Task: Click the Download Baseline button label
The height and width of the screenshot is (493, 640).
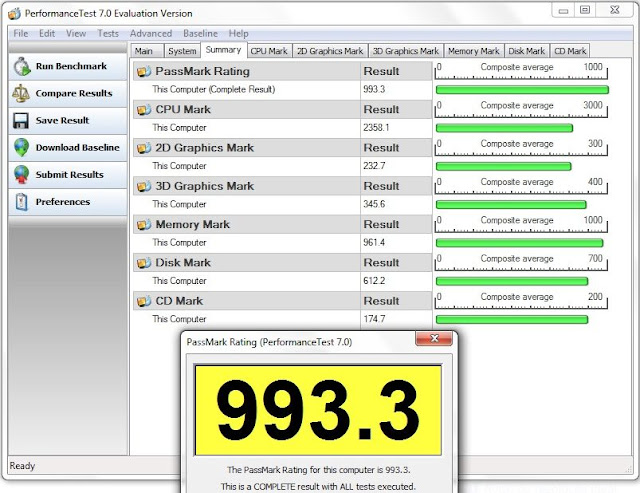Action: (x=78, y=148)
